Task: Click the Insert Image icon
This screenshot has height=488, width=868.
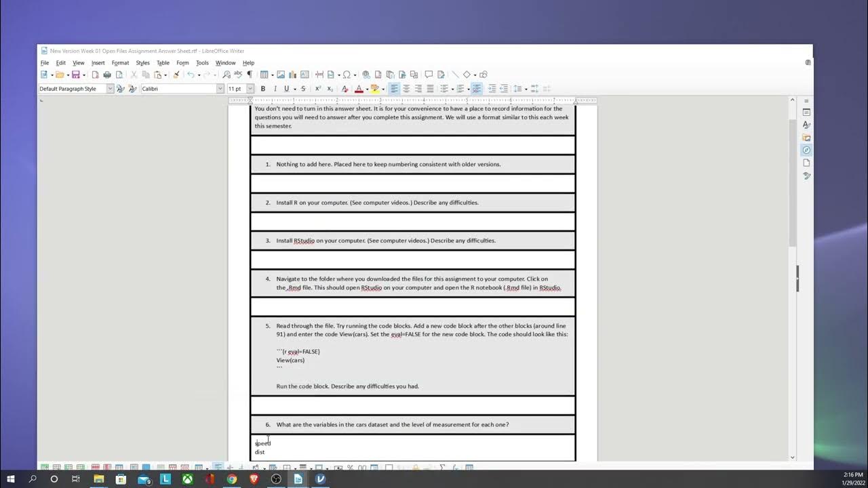Action: [281, 75]
